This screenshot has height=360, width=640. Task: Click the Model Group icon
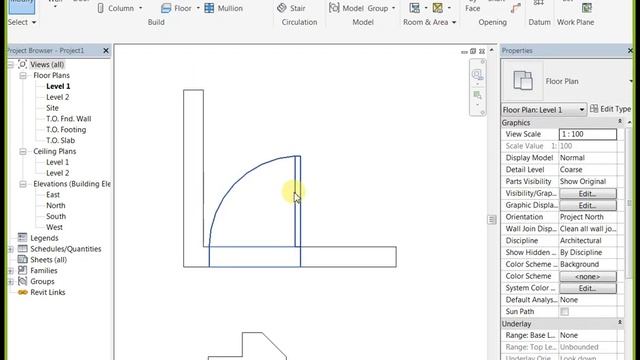334,8
